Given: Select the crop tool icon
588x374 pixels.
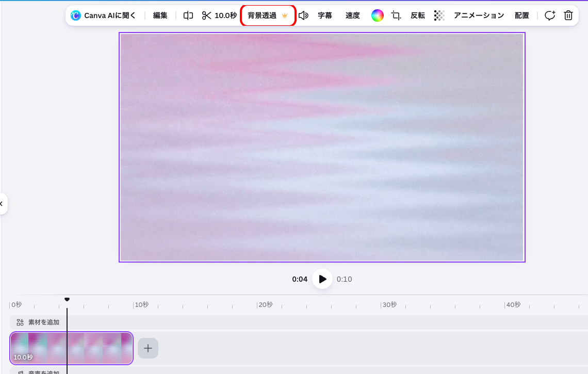Looking at the screenshot, I should click(396, 15).
